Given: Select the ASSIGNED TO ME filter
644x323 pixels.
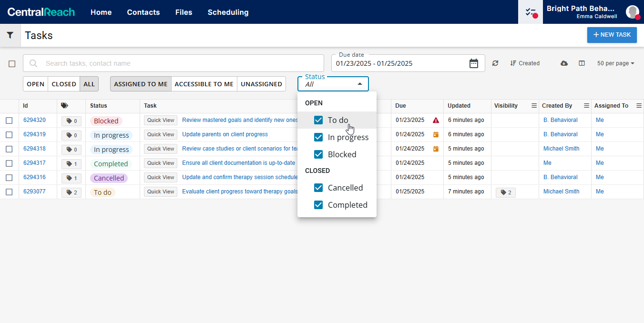Looking at the screenshot, I should pos(141,84).
